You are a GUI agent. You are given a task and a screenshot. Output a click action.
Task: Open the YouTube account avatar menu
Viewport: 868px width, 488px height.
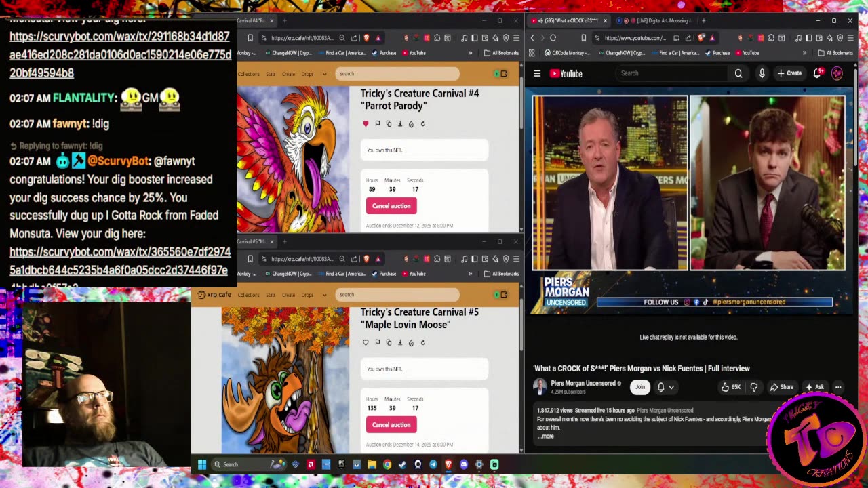tap(837, 73)
